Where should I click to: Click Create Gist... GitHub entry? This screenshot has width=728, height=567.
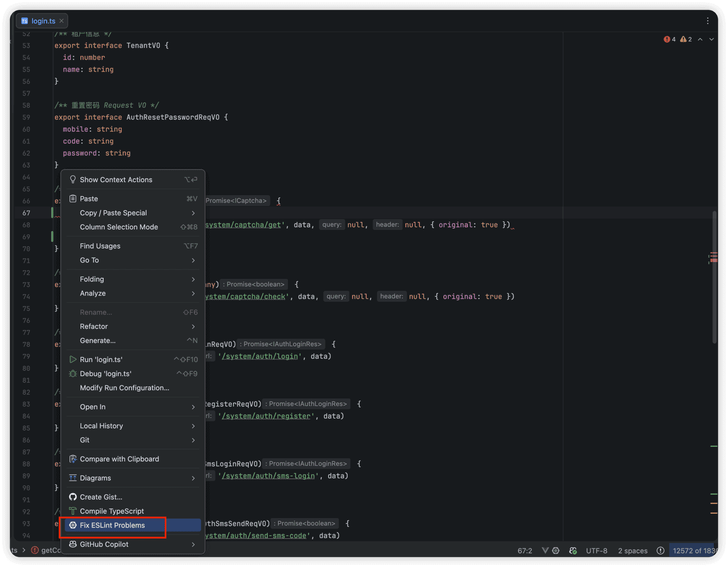click(x=133, y=497)
